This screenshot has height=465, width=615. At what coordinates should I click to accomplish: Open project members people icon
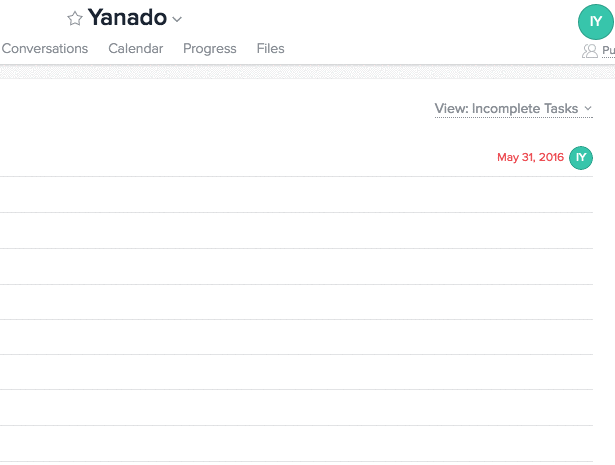[x=590, y=51]
